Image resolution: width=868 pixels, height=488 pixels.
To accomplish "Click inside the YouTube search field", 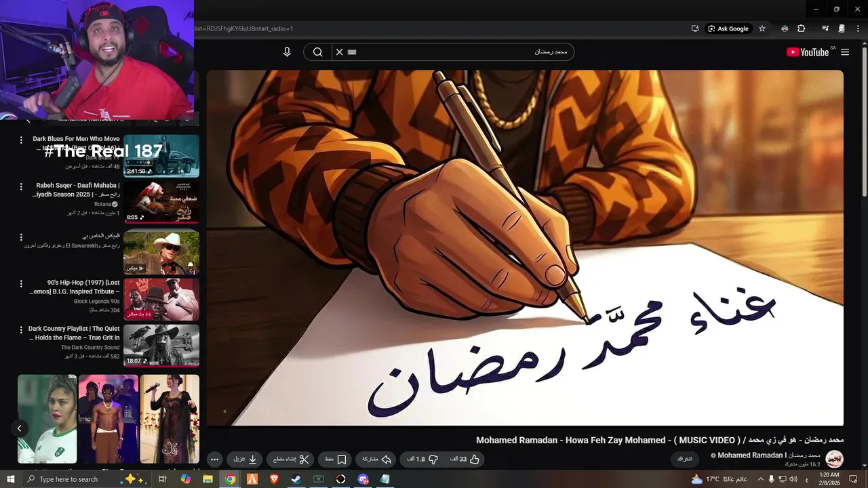I will [453, 52].
